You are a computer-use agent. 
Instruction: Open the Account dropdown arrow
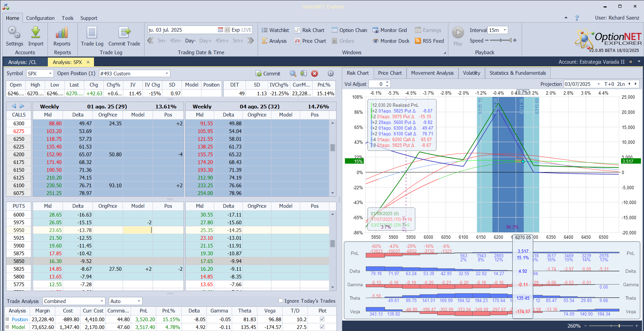[639, 62]
